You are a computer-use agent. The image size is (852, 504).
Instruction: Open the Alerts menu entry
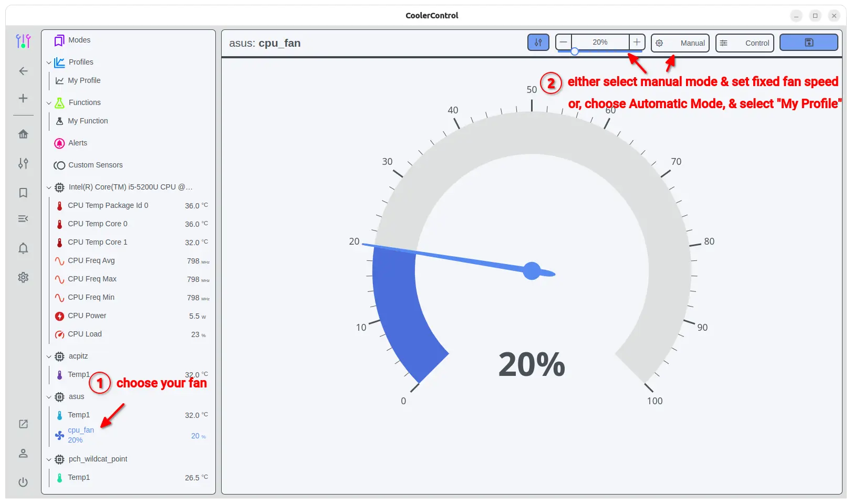[x=78, y=143]
